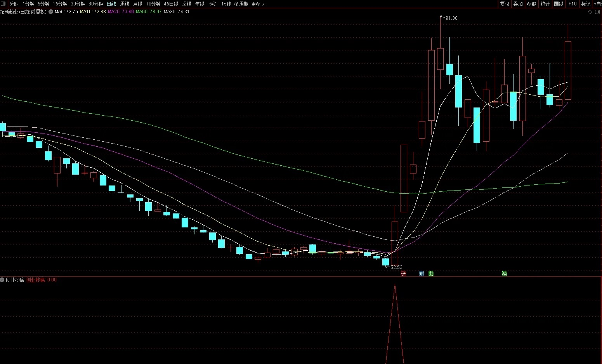This screenshot has height=364, width=602.
Task: Click the panel layout icon at top-left
Action: pos(3,4)
